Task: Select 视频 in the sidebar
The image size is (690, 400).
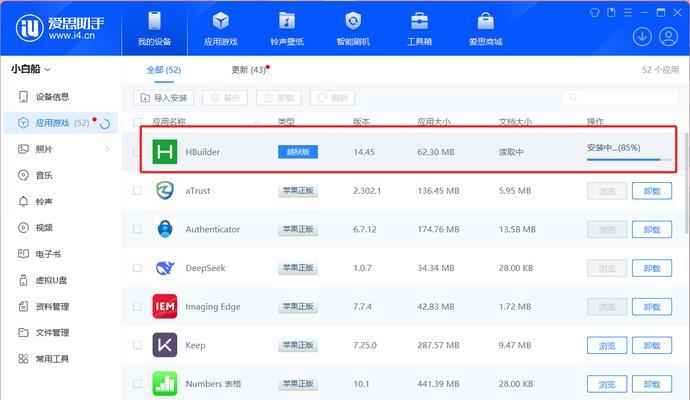Action: (x=62, y=228)
